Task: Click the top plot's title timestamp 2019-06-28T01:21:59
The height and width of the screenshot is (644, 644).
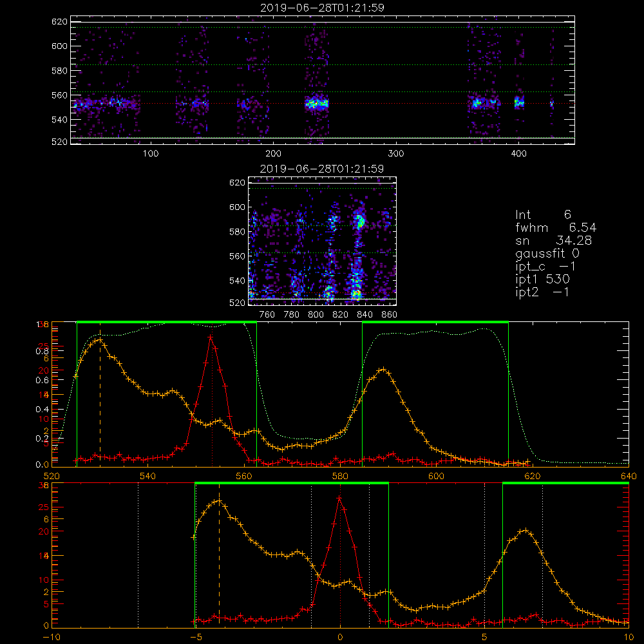Action: 322,8
